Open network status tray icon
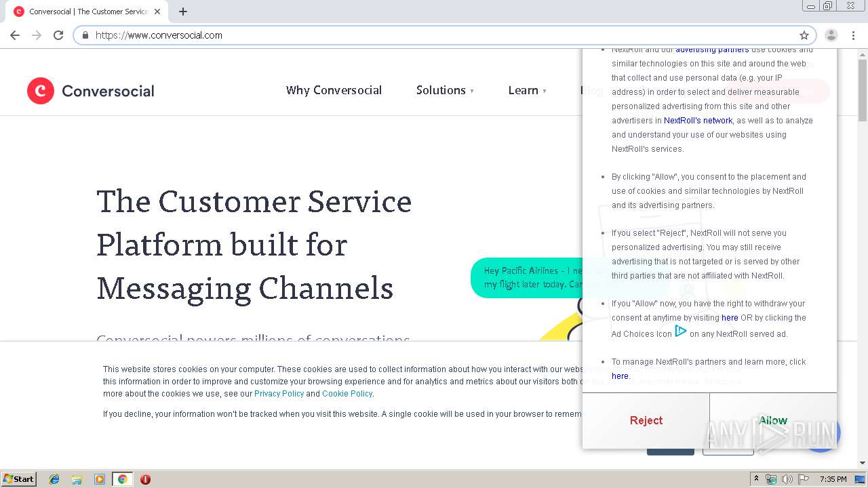This screenshot has height=488, width=868. tap(771, 479)
